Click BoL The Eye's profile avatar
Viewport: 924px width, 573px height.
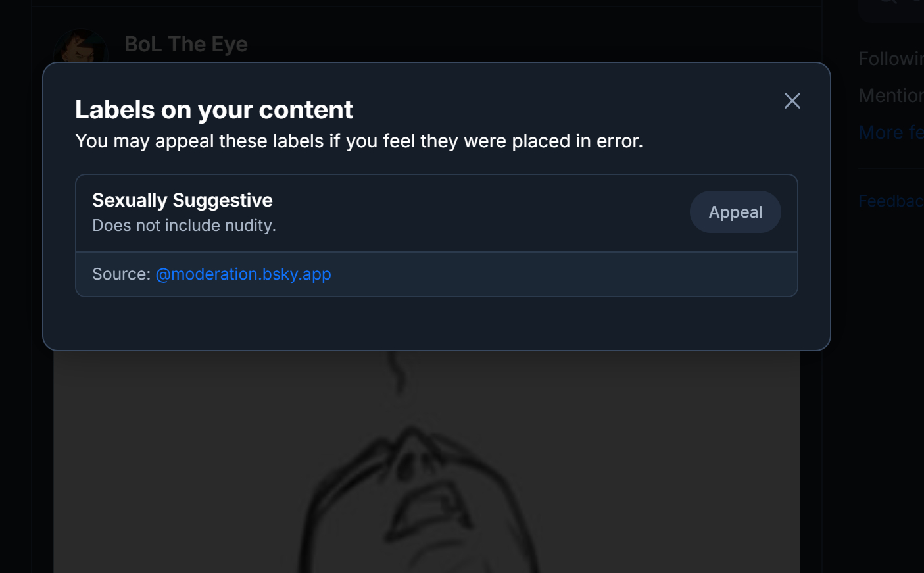pyautogui.click(x=81, y=46)
